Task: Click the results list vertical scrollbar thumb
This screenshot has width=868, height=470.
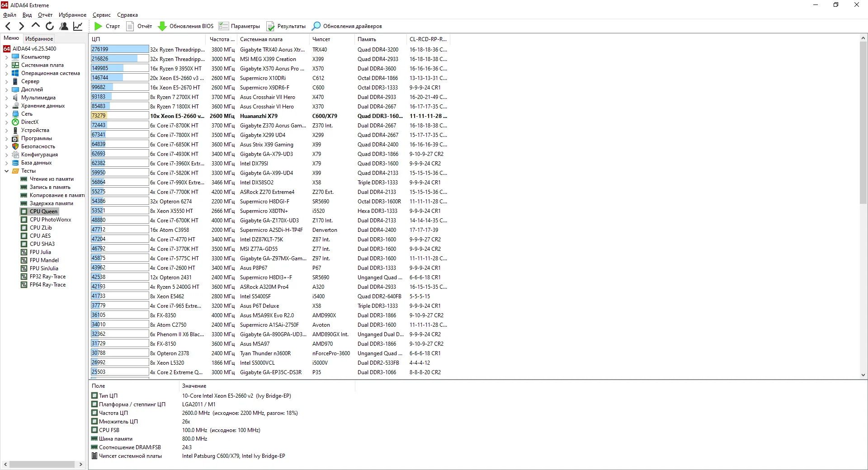Action: pos(863,123)
